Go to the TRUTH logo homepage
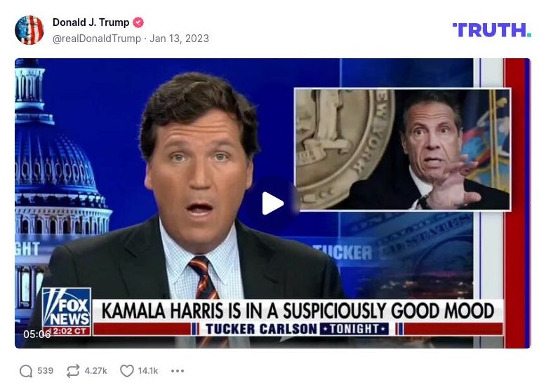This screenshot has width=546, height=392. (x=492, y=30)
